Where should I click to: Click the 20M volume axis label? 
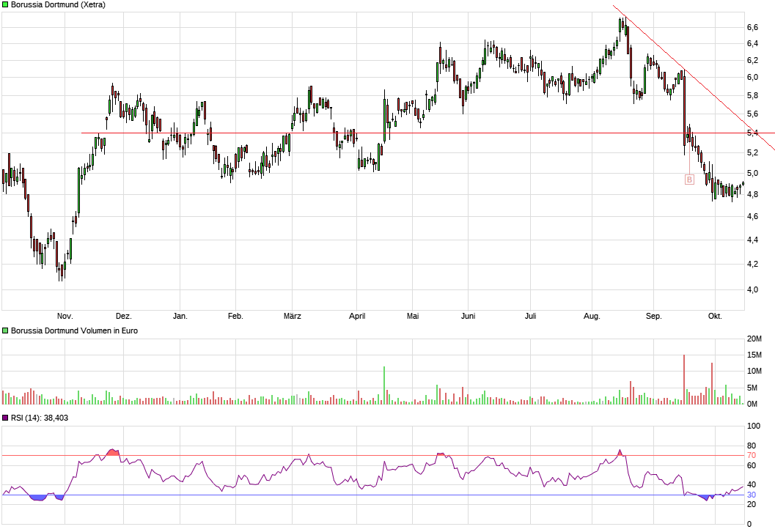[x=754, y=339]
